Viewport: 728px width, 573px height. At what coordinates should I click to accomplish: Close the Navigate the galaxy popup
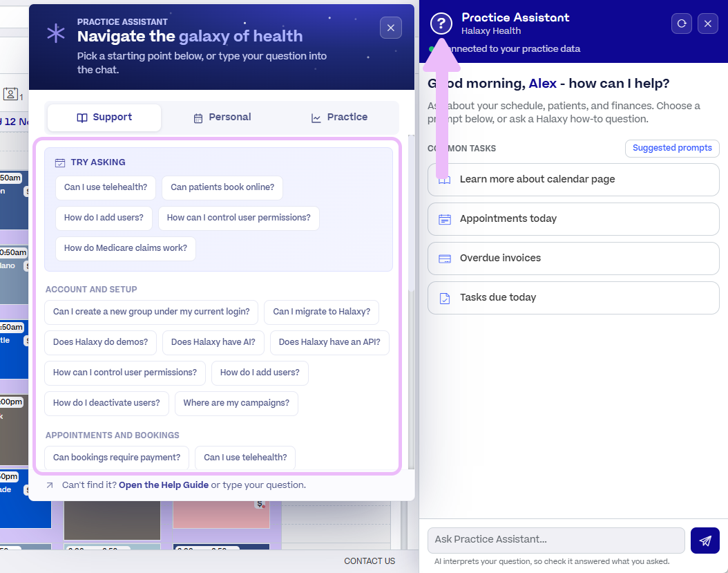pos(390,28)
